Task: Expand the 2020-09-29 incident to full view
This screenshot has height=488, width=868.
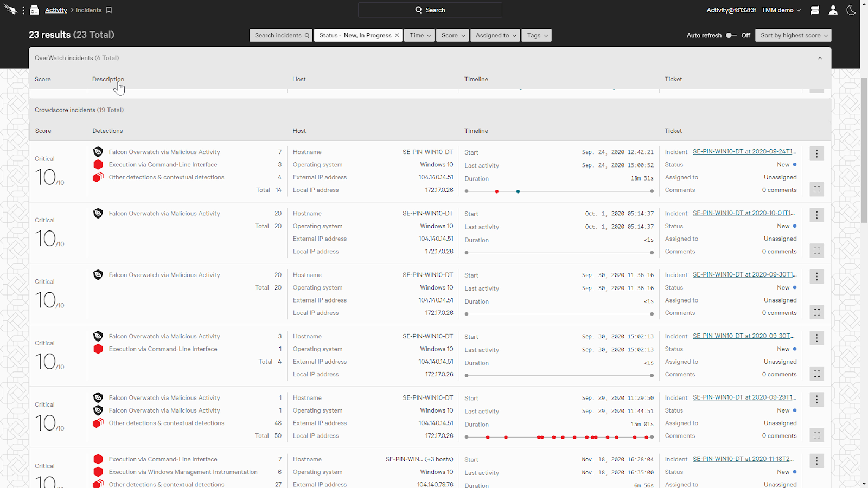Action: pos(817,435)
